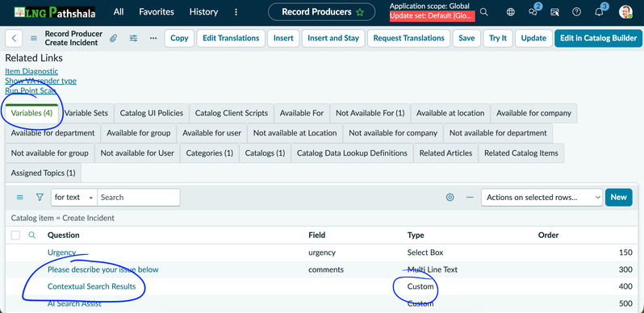
Task: Open the list personalize gear icon
Action: coord(450,197)
